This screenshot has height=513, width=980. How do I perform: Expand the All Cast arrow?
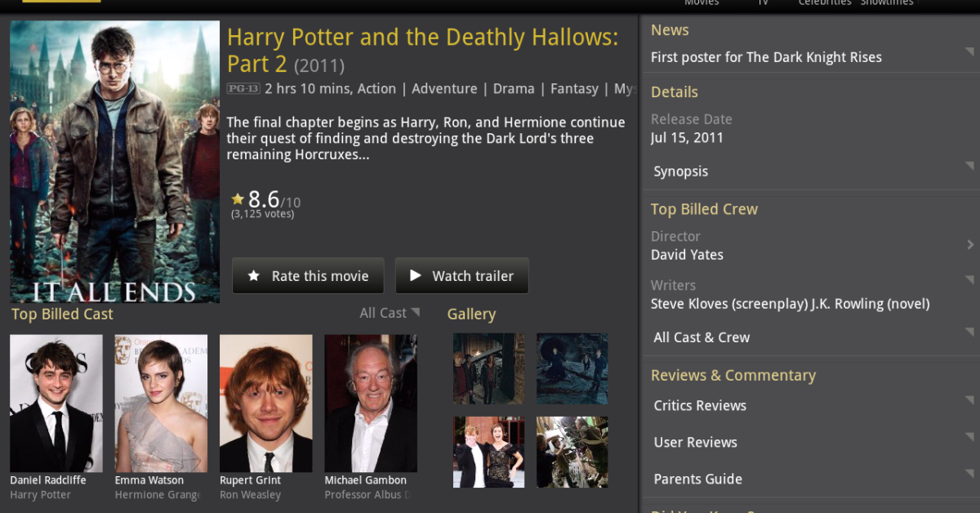pos(415,312)
